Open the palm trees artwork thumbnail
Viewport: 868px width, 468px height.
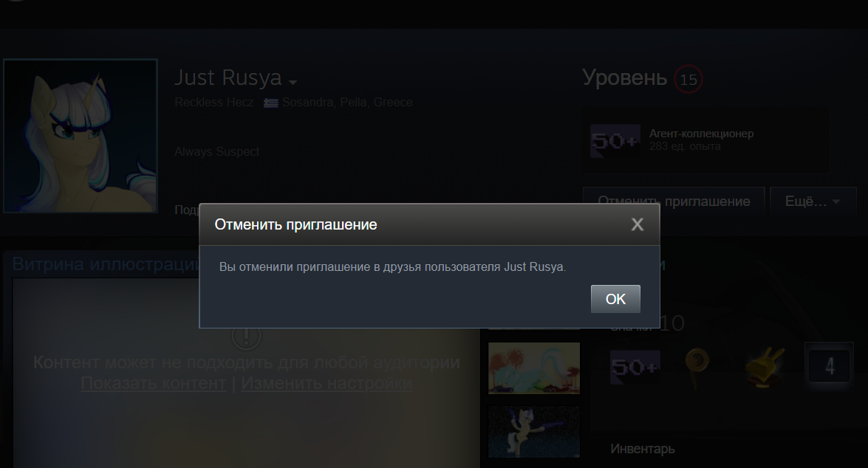click(x=533, y=368)
